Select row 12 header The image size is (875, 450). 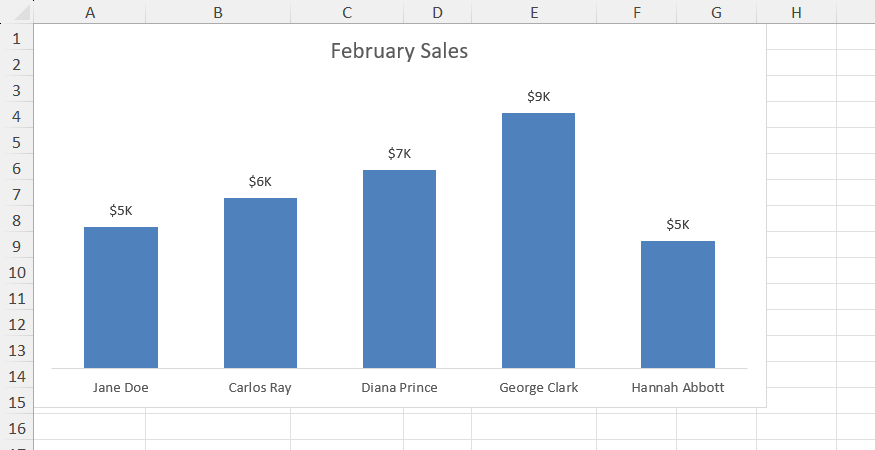tap(17, 324)
